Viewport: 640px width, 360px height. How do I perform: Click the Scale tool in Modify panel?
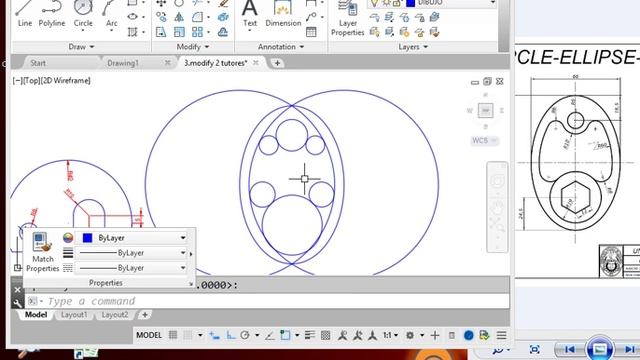tap(179, 32)
